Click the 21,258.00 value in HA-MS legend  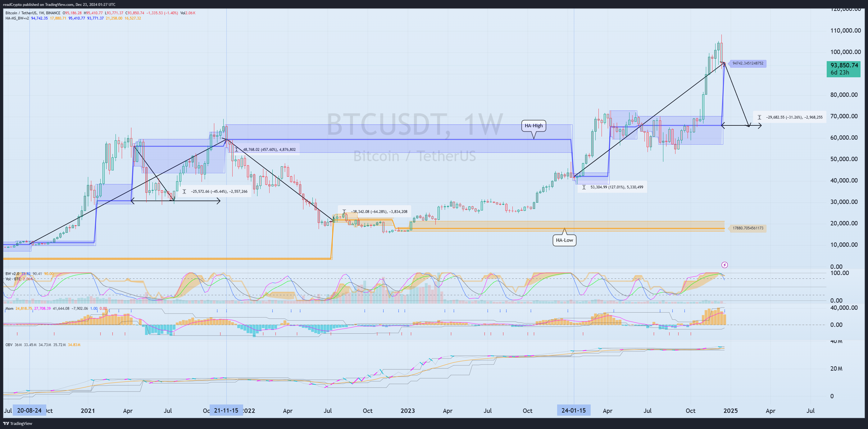coord(114,18)
